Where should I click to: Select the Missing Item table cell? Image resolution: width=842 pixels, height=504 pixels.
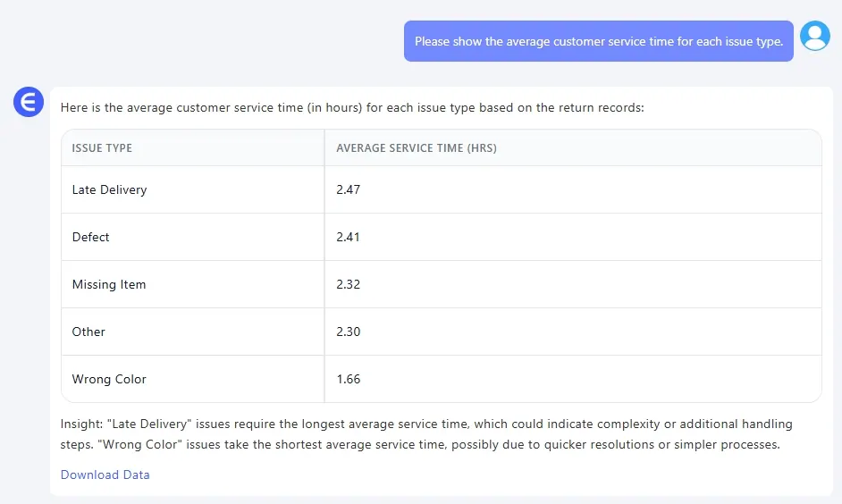[109, 284]
